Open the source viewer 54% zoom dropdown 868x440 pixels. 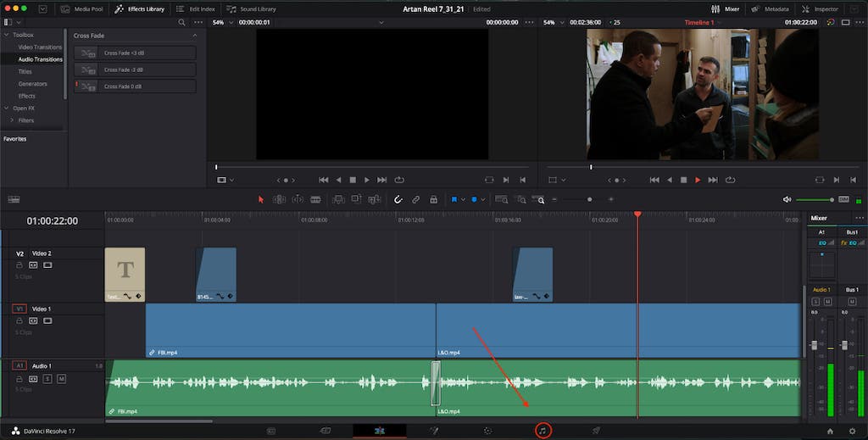point(223,23)
